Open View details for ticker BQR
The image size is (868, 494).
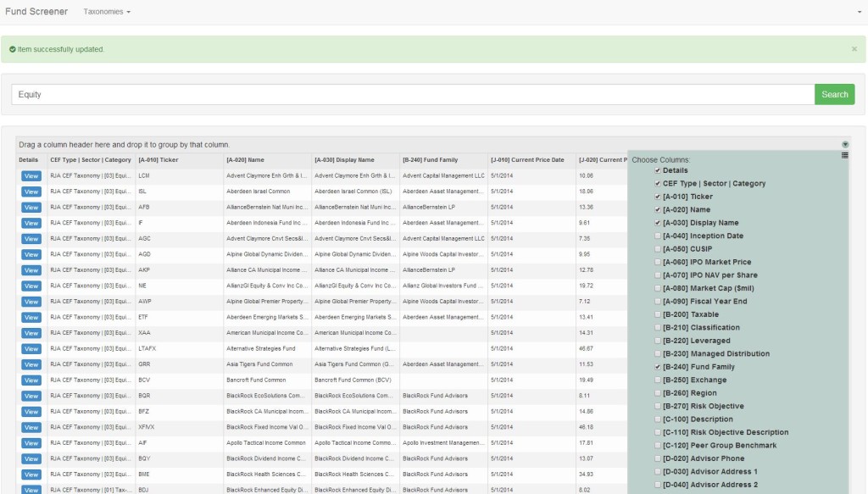tap(31, 396)
